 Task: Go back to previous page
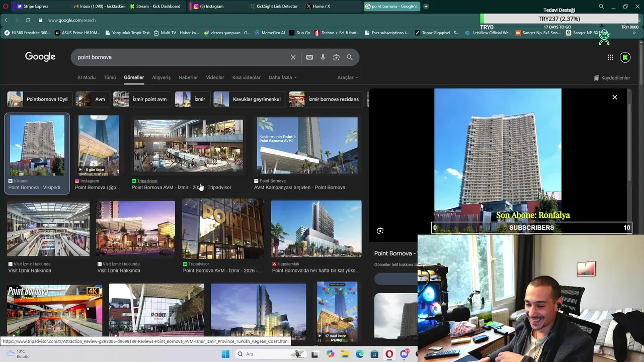click(x=6, y=20)
